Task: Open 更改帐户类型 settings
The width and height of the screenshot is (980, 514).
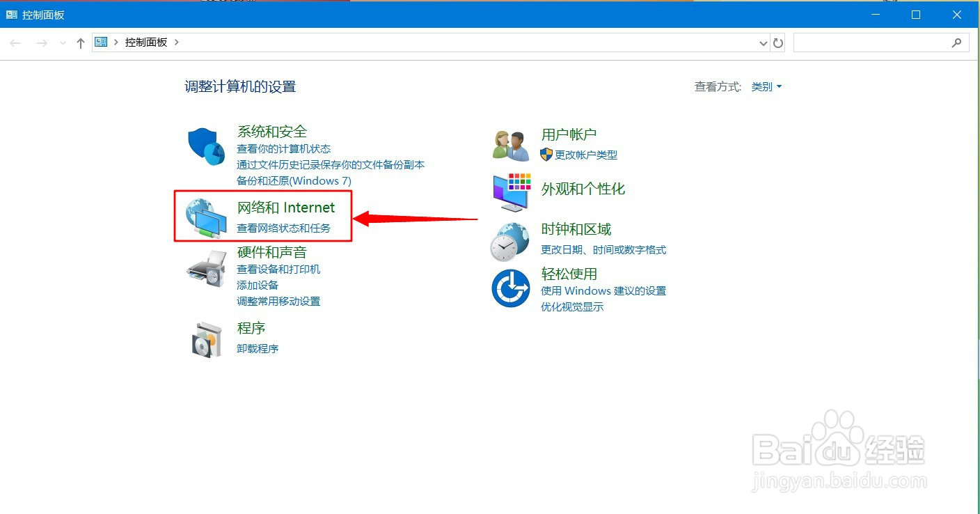Action: [x=586, y=155]
